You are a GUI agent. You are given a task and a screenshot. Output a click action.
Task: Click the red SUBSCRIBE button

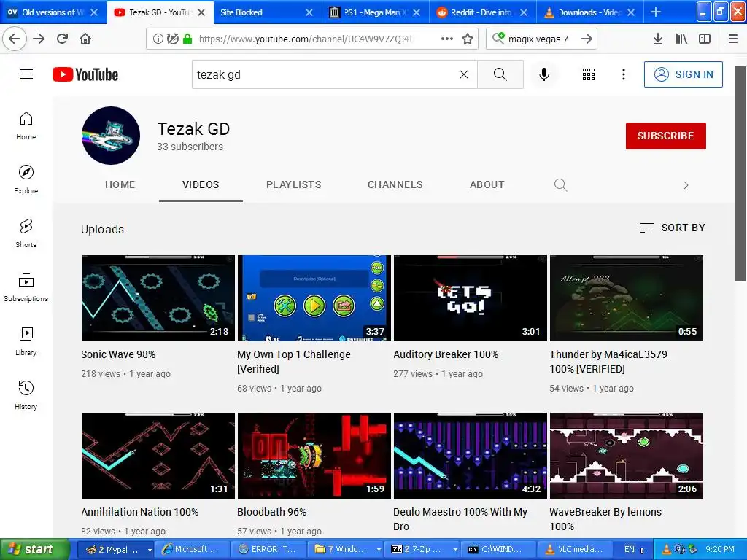665,136
